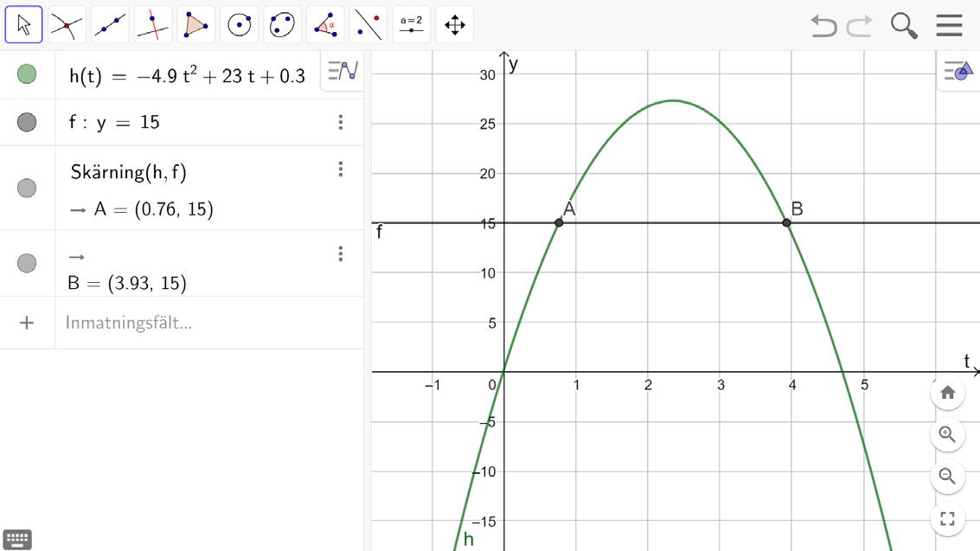Open three-dot menu for Skärning(h, f)
The height and width of the screenshot is (551, 980).
[x=341, y=170]
